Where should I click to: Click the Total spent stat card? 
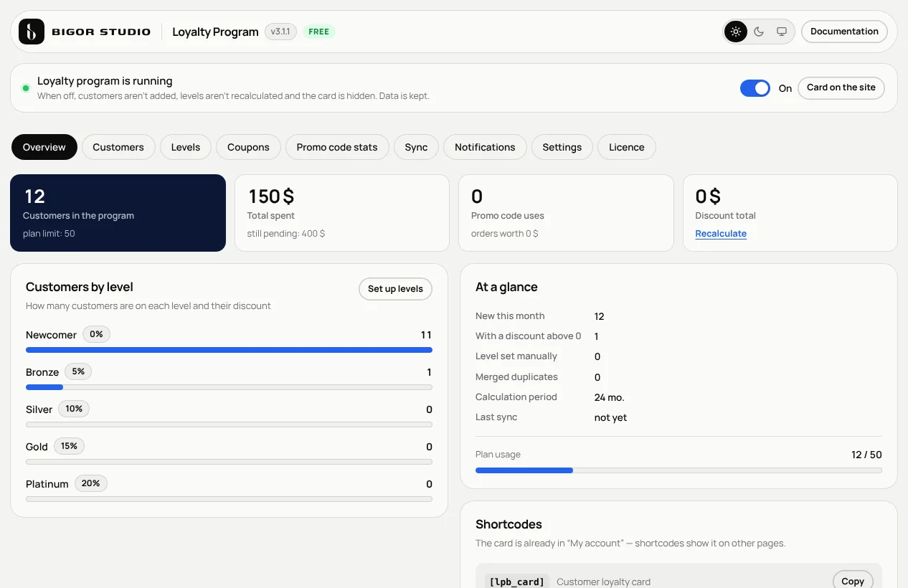coord(342,213)
